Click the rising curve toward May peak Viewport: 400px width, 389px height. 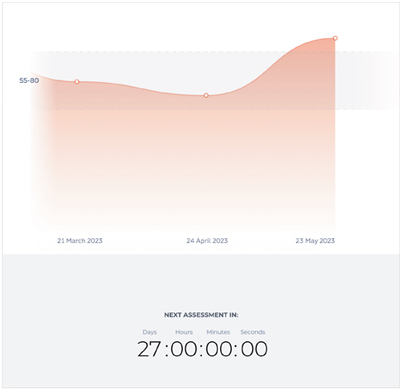(277, 61)
